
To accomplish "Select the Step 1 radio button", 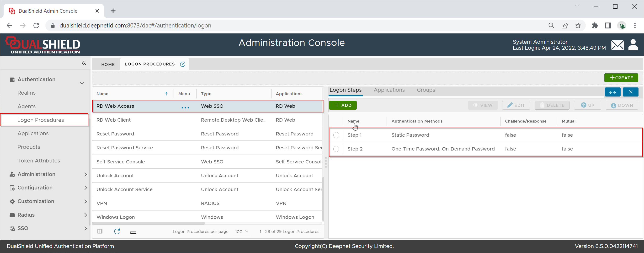I will 336,135.
